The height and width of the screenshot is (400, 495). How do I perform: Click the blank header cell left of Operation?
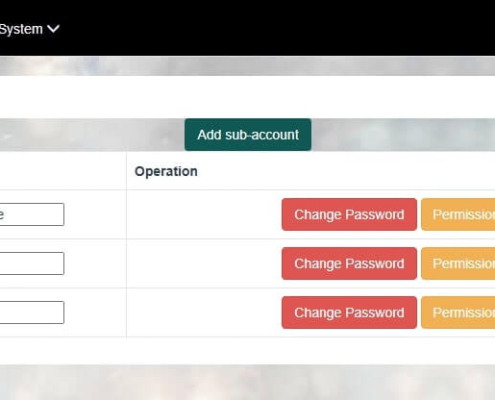coord(63,171)
